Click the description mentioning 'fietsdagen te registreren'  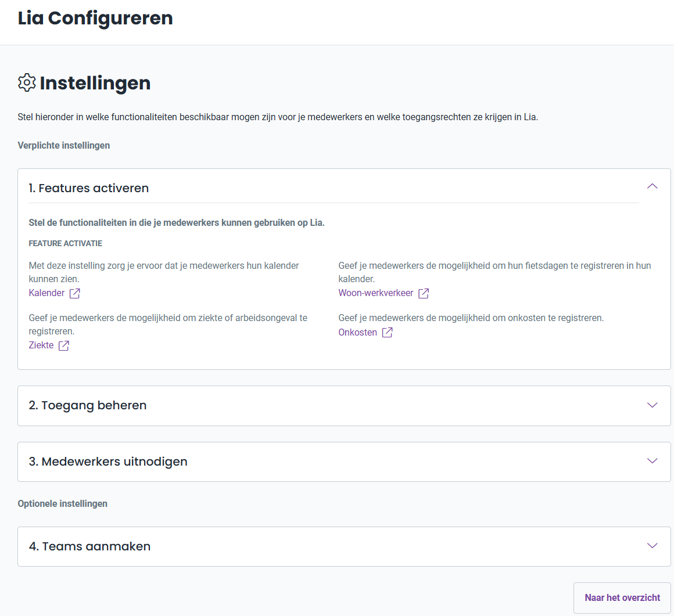point(495,272)
